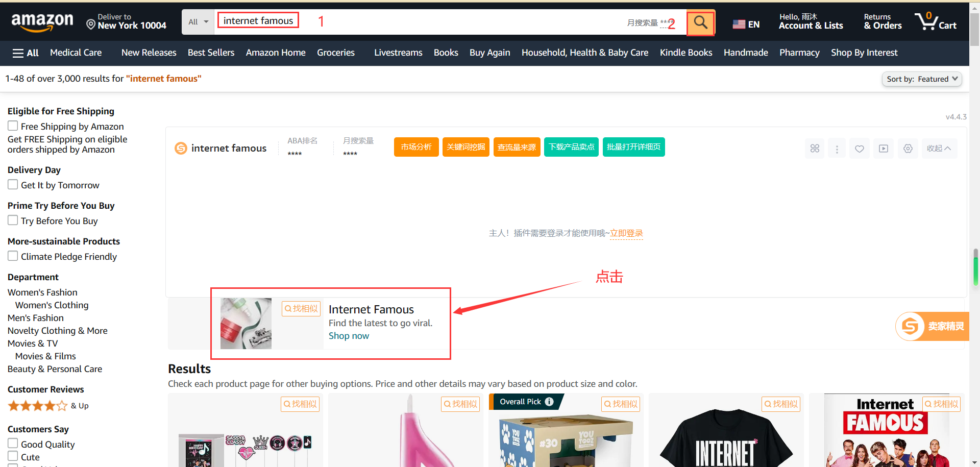
Task: Click 找相似 on Overall Pick card
Action: (621, 404)
